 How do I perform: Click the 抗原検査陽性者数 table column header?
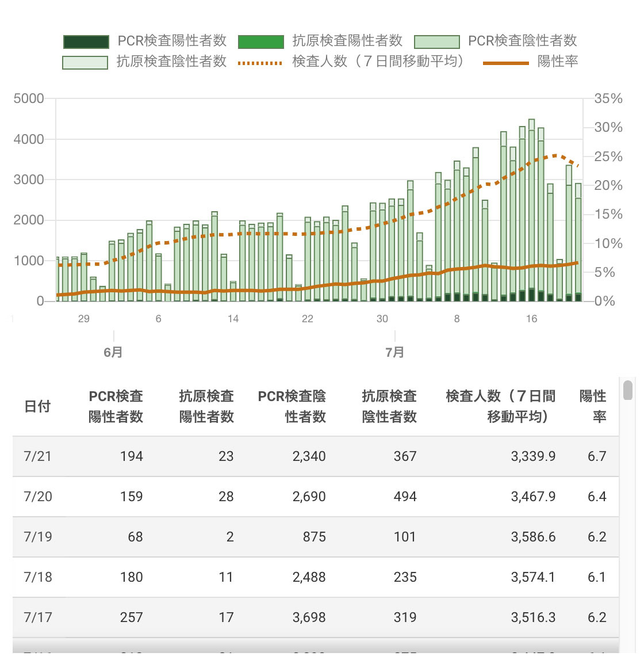(x=206, y=406)
